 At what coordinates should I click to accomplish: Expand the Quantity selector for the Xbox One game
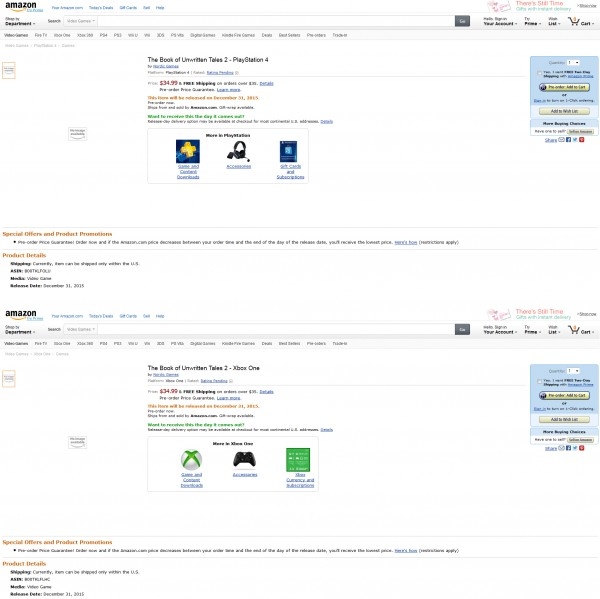573,371
